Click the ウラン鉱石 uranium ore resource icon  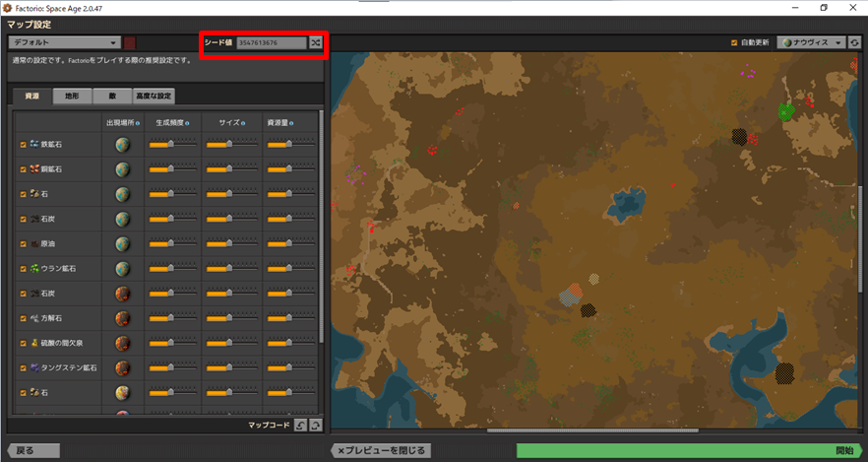click(34, 268)
